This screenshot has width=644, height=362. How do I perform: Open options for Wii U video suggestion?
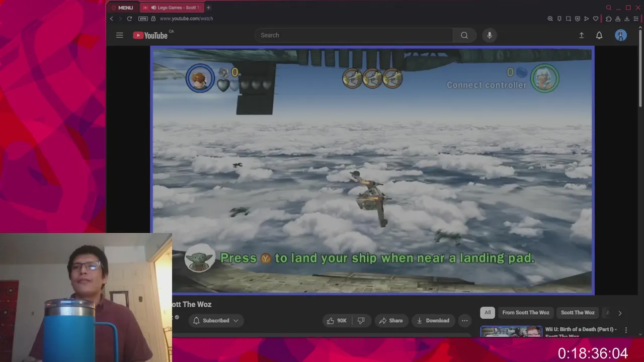626,330
